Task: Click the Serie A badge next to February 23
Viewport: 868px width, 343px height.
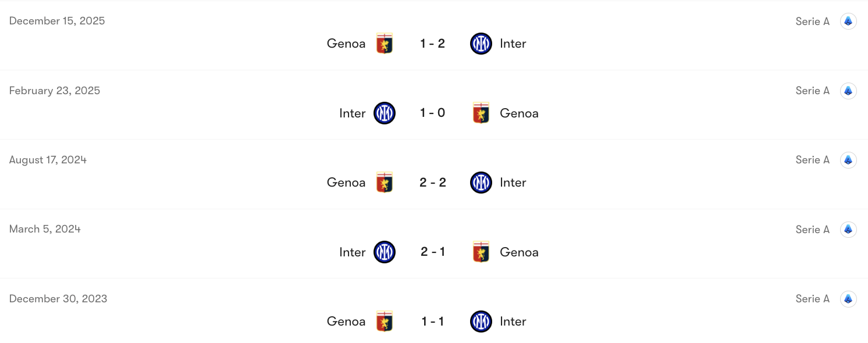Action: (848, 91)
